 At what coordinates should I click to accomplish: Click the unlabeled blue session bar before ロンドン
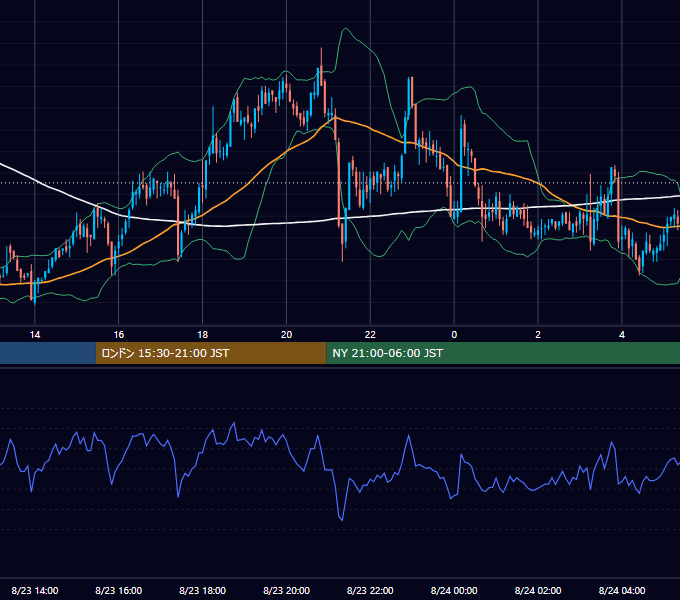[48, 353]
